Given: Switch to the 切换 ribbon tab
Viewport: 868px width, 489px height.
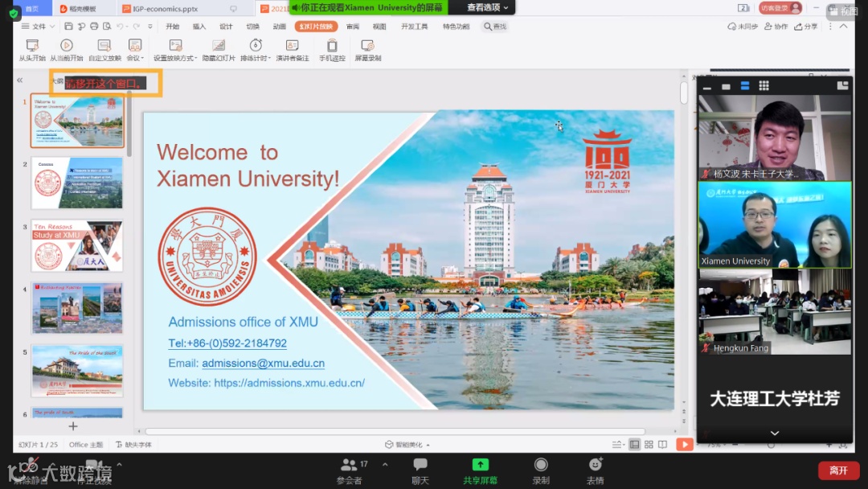Looking at the screenshot, I should click(252, 26).
